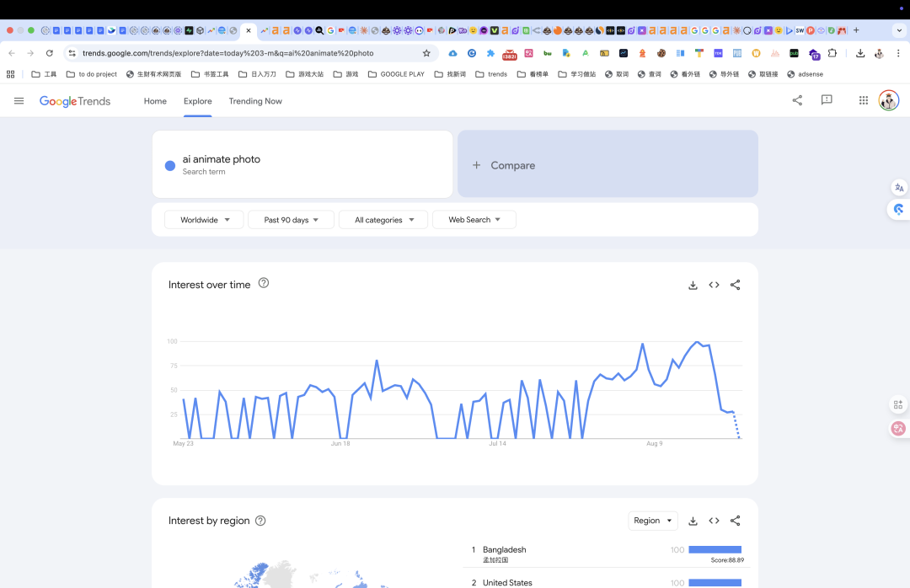The width and height of the screenshot is (910, 588).
Task: Switch to the Trending Now tab
Action: 255,101
